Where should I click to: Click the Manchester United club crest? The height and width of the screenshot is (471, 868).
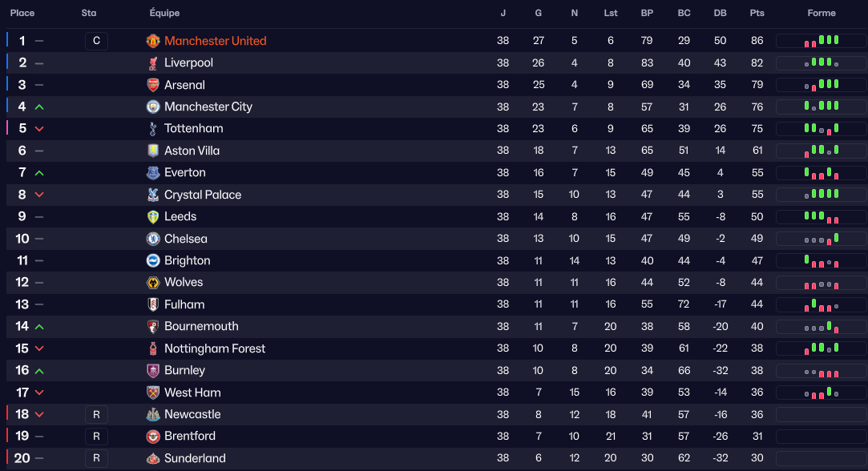tap(153, 41)
